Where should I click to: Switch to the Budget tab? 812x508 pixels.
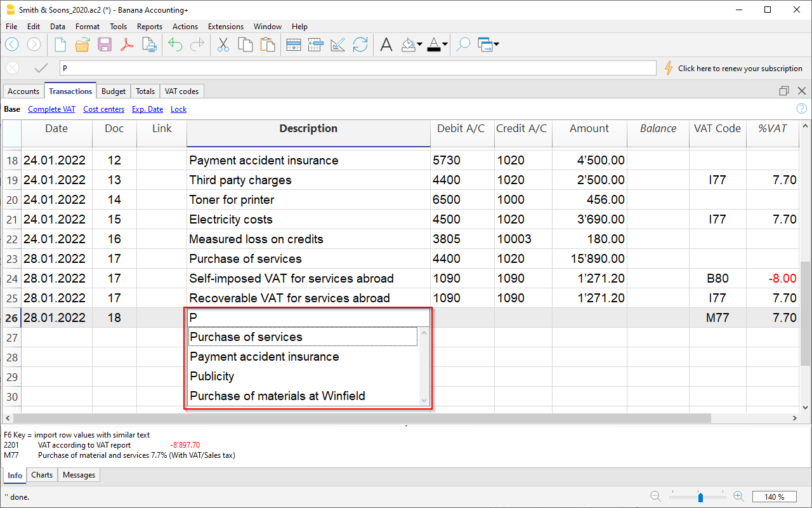coord(114,91)
